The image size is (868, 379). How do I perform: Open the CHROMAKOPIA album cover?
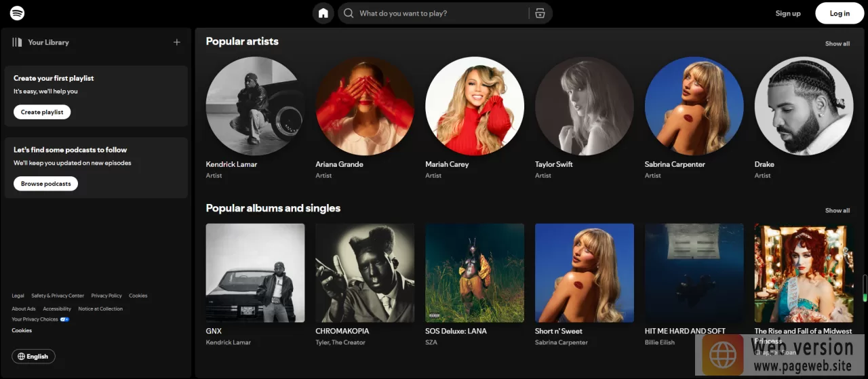click(365, 273)
